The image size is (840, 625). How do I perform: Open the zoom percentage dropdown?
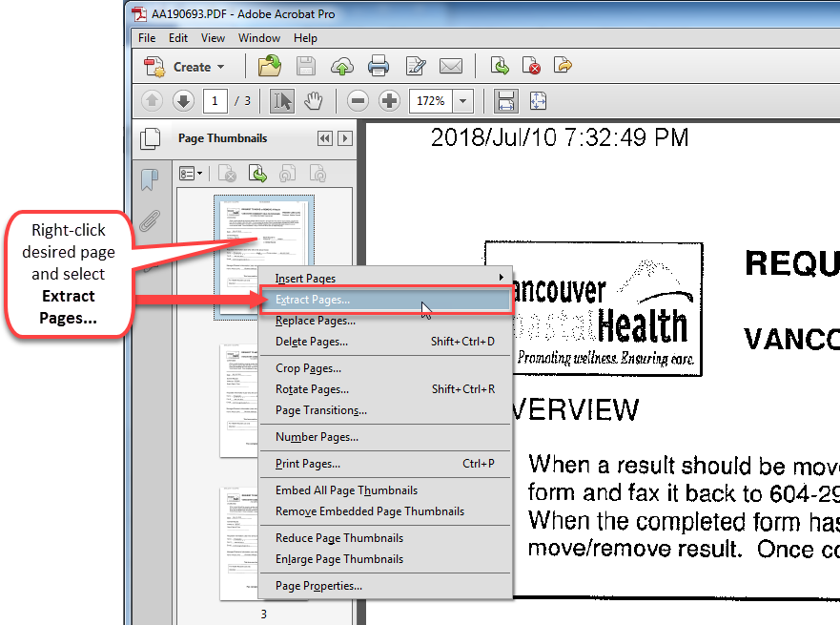coord(463,100)
